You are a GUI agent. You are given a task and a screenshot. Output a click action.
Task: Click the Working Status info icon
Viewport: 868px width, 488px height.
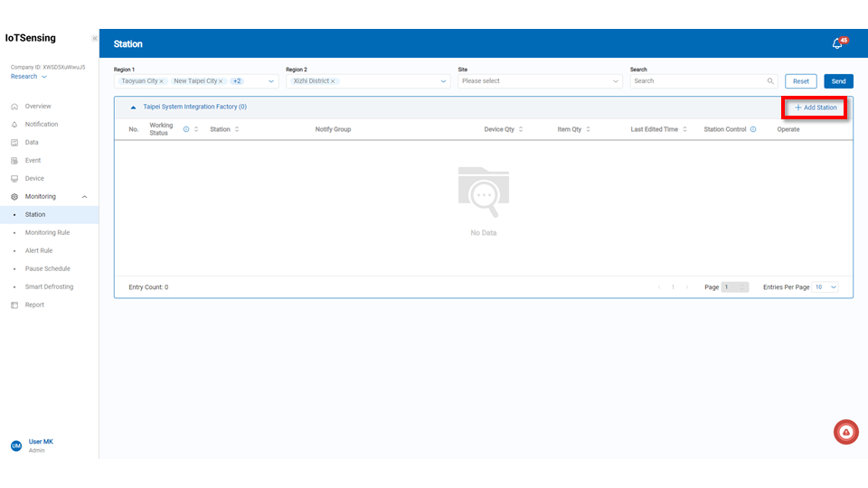pos(186,129)
